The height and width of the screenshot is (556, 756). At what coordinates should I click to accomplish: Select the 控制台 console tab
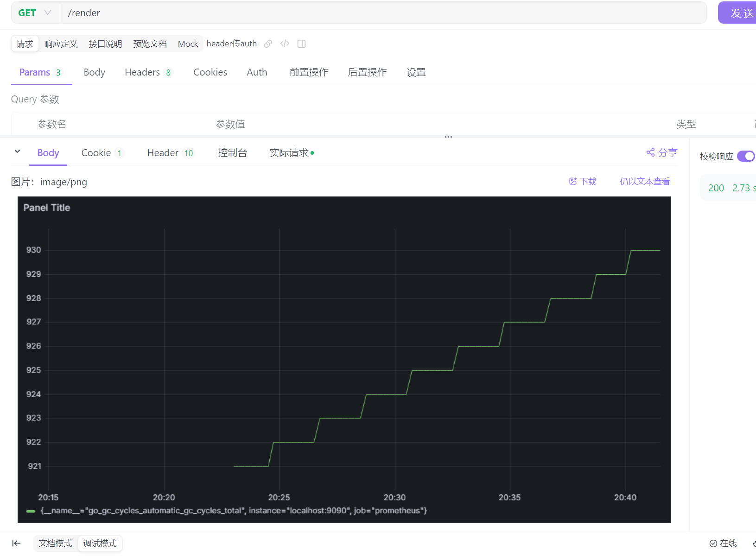[232, 153]
